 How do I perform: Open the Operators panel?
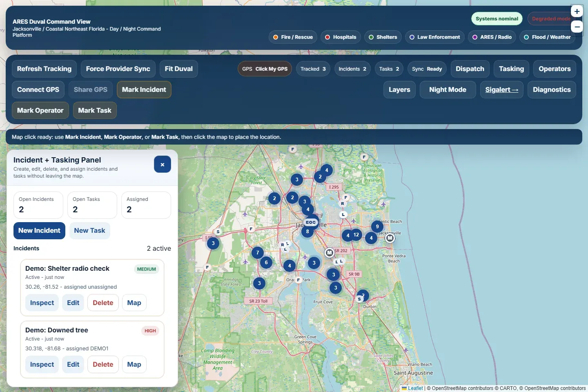pyautogui.click(x=555, y=69)
